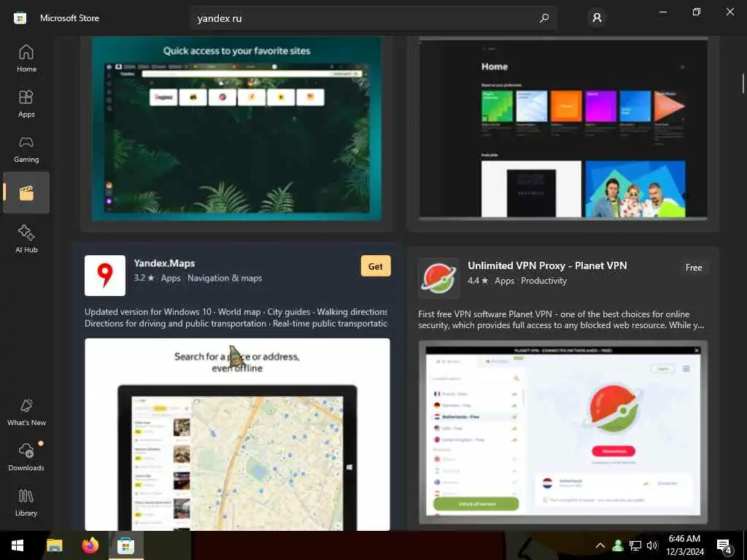Open the Gaming section

click(26, 149)
